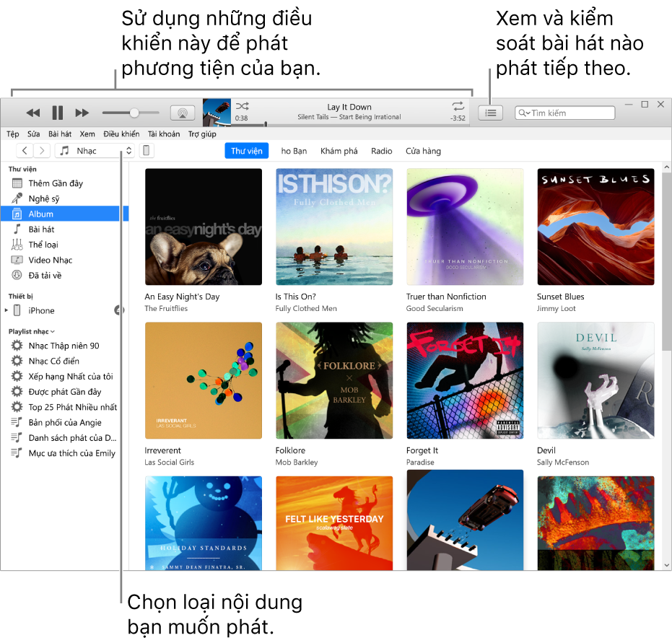The height and width of the screenshot is (643, 672).
Task: Click the Lay It Down song title
Action: click(349, 107)
